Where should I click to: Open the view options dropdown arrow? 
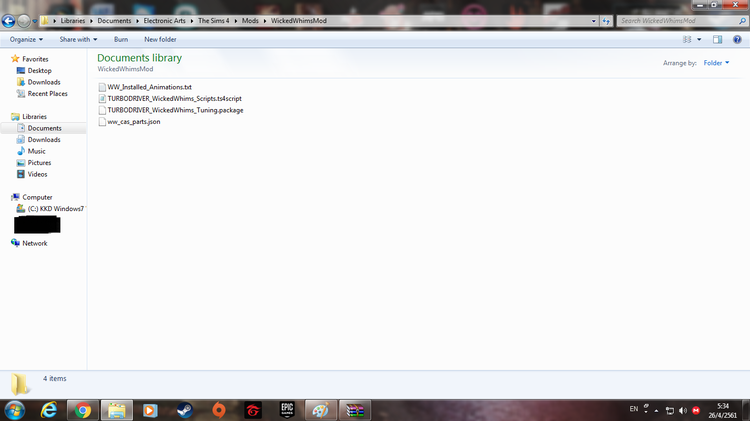699,40
